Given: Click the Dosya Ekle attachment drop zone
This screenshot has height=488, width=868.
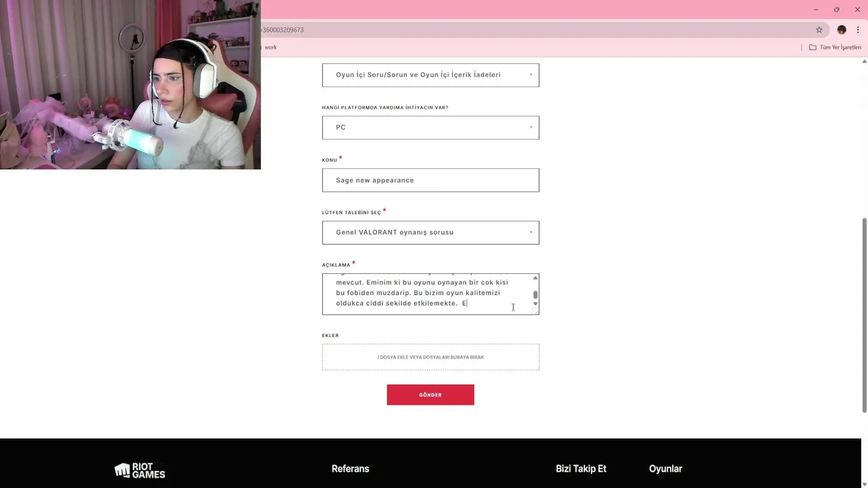Looking at the screenshot, I should pos(431,357).
